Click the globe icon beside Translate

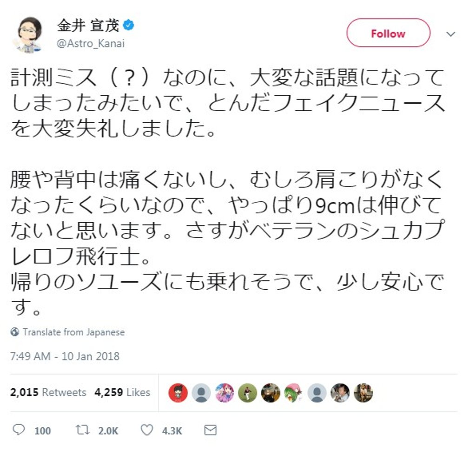point(15,332)
